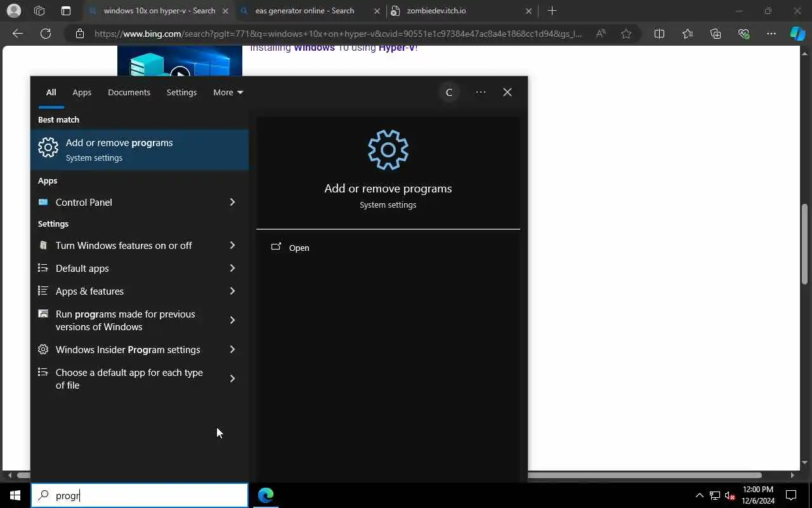Expand Choose a default app arrow
The width and height of the screenshot is (812, 508).
pos(232,378)
